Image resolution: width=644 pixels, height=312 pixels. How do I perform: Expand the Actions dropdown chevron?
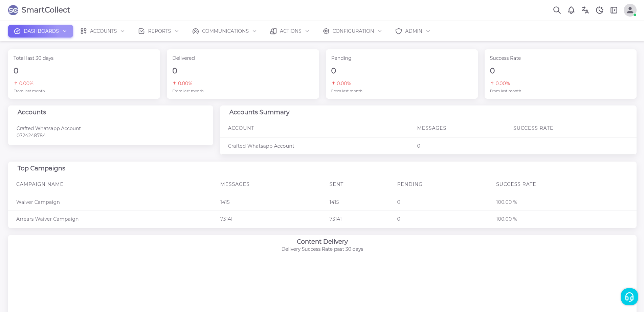pos(307,31)
